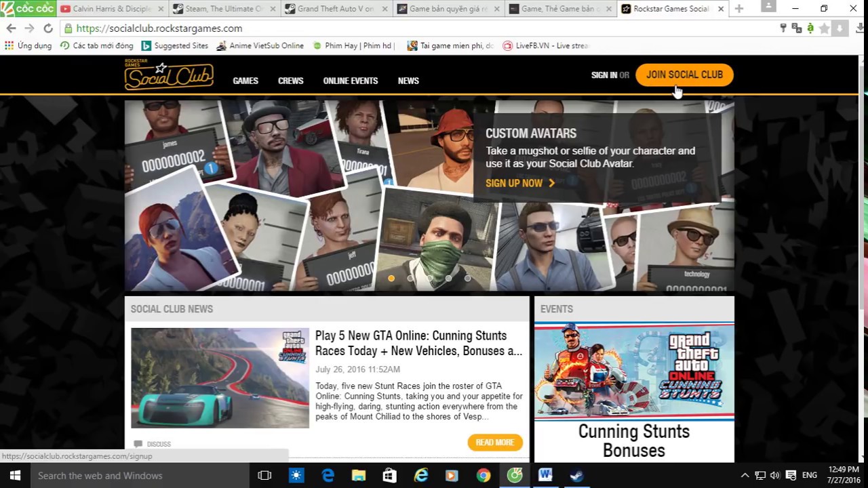Click JOIN SOCIAL CLUB button
Viewport: 868px width, 488px height.
click(684, 75)
